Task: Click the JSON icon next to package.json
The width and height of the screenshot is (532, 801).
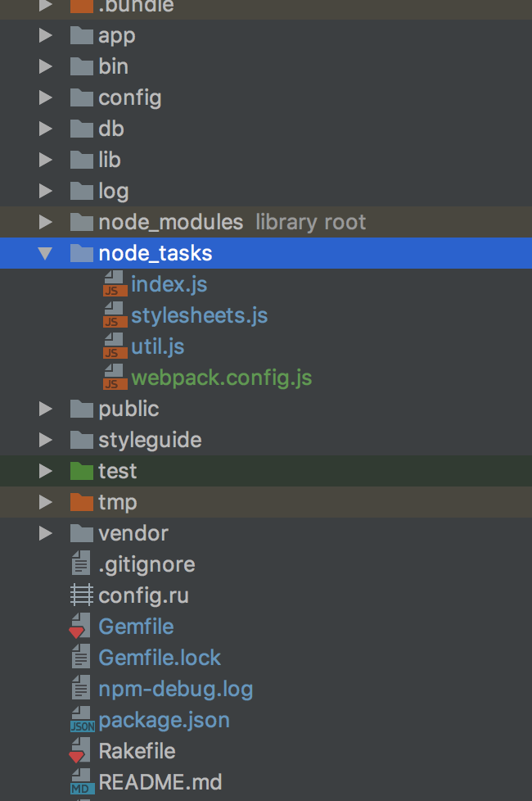Action: (82, 720)
